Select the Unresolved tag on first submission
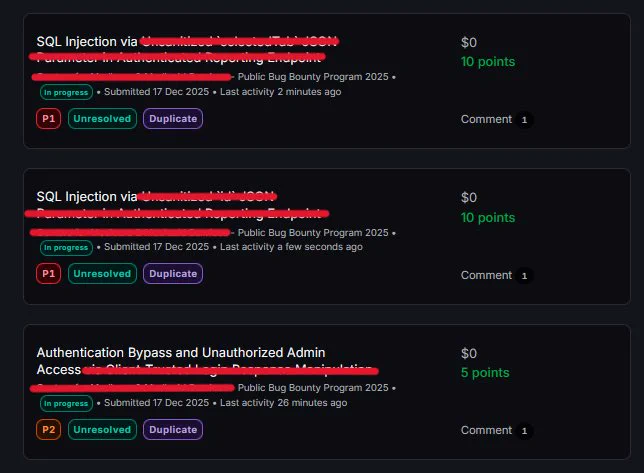Screen dimensions: 644x473 pyautogui.click(x=102, y=119)
